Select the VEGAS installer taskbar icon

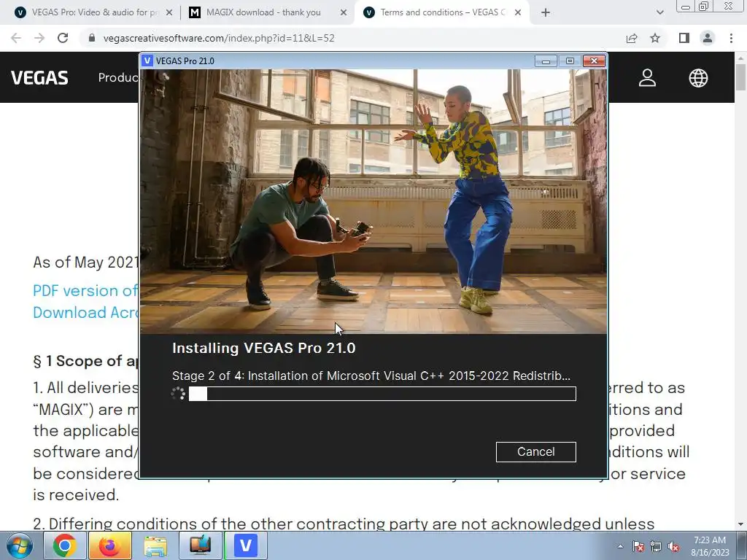click(245, 545)
